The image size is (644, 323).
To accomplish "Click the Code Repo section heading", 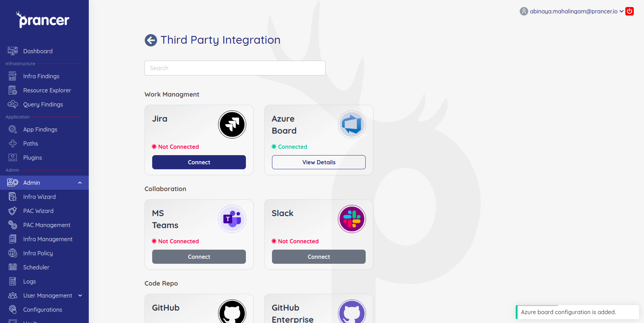I will [161, 284].
